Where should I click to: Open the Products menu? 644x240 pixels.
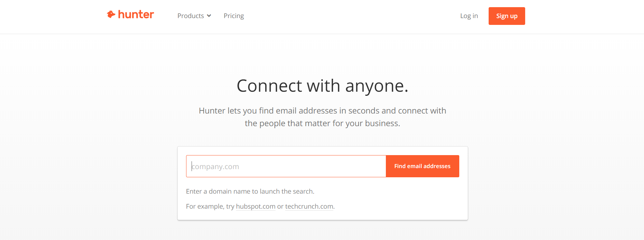191,16
